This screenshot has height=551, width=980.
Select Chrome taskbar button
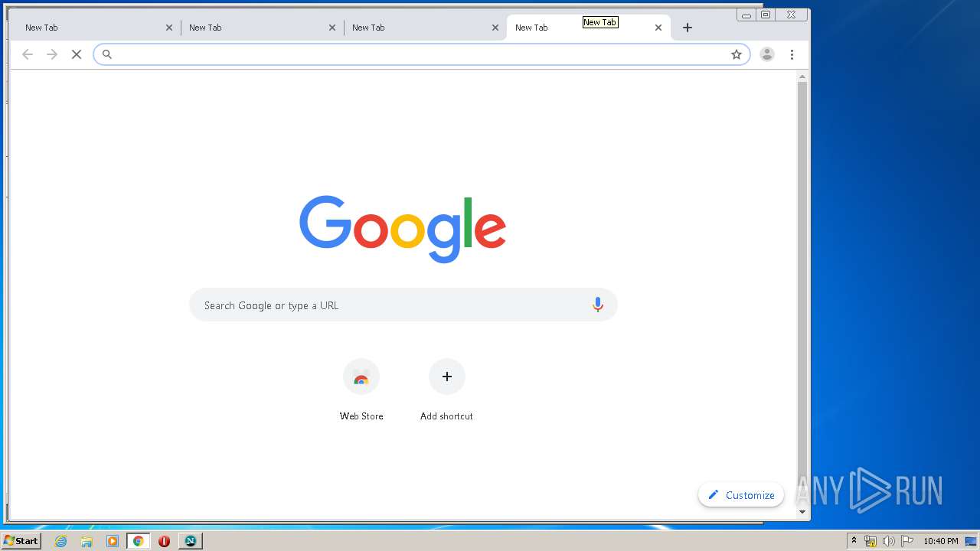click(x=138, y=541)
